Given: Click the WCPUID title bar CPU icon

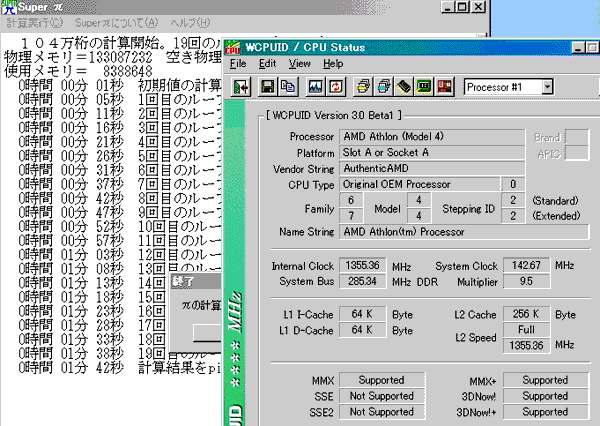Looking at the screenshot, I should [x=232, y=47].
